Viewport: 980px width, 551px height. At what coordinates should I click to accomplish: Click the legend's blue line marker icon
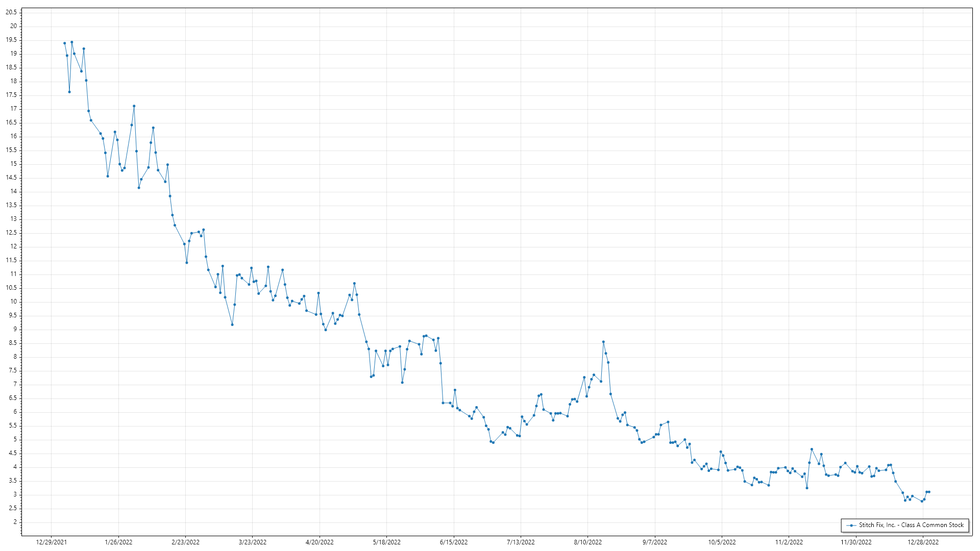(851, 525)
